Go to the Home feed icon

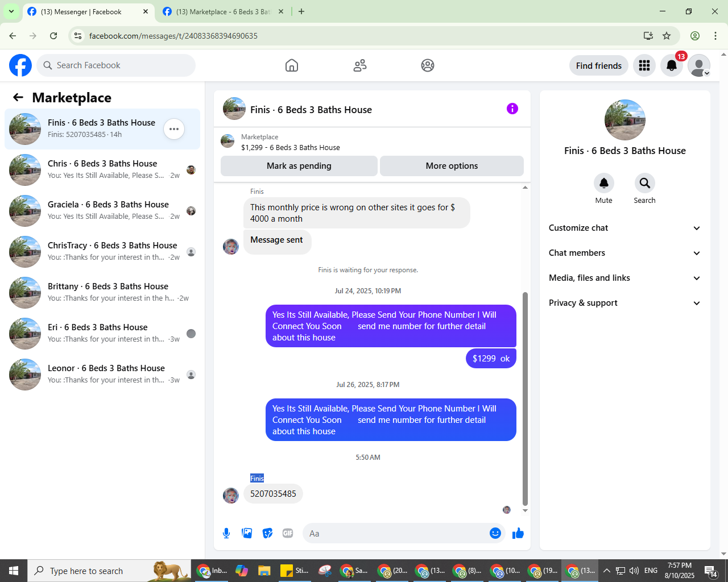(x=292, y=65)
